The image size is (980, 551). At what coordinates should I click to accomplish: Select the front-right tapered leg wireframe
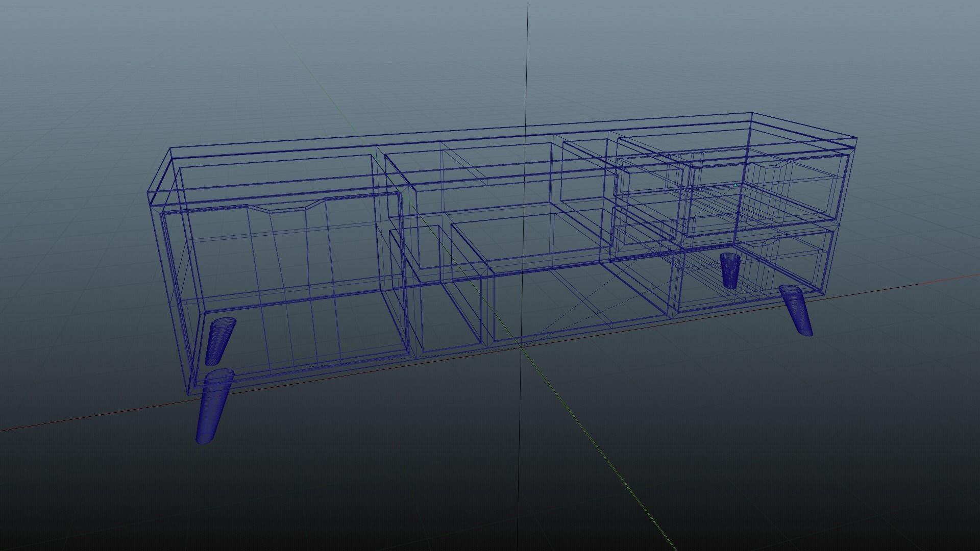click(796, 311)
